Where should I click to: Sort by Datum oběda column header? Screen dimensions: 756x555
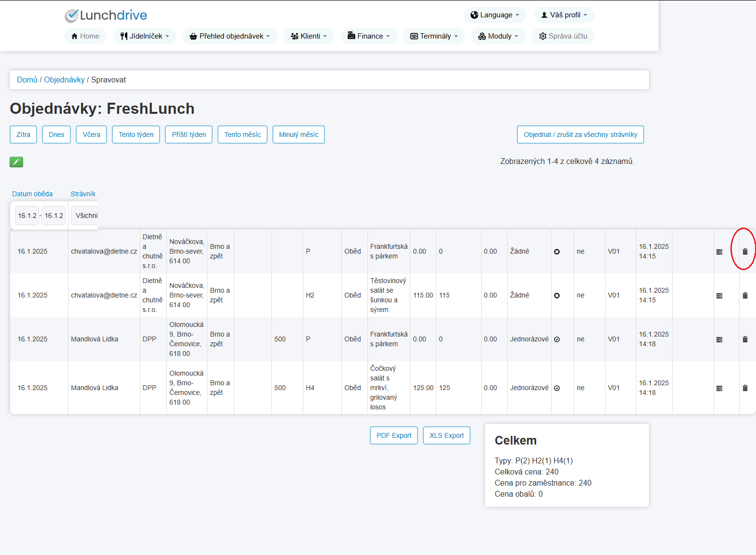[x=32, y=194]
